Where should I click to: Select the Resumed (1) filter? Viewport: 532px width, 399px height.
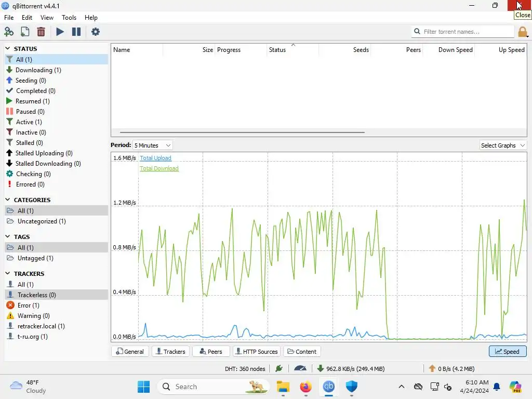(56, 101)
